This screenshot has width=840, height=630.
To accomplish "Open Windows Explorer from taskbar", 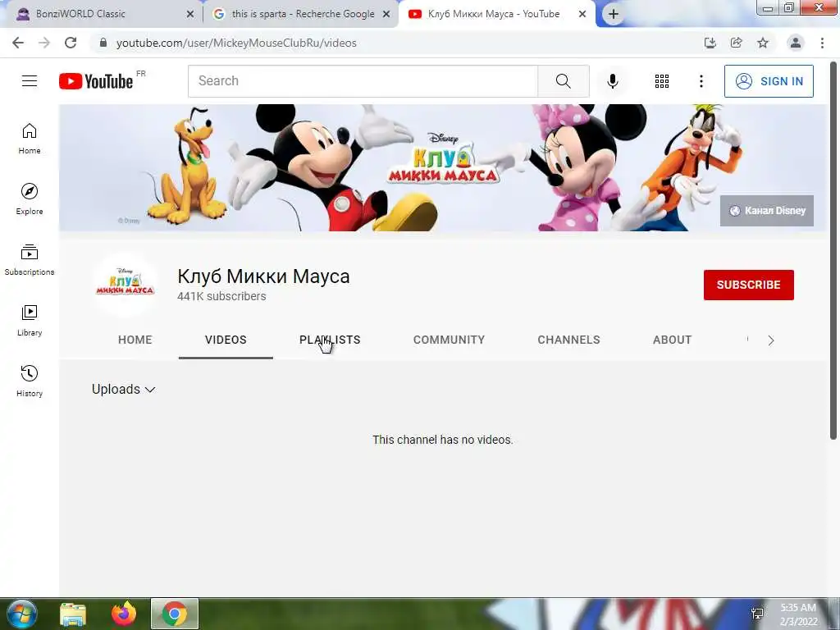I will (73, 614).
